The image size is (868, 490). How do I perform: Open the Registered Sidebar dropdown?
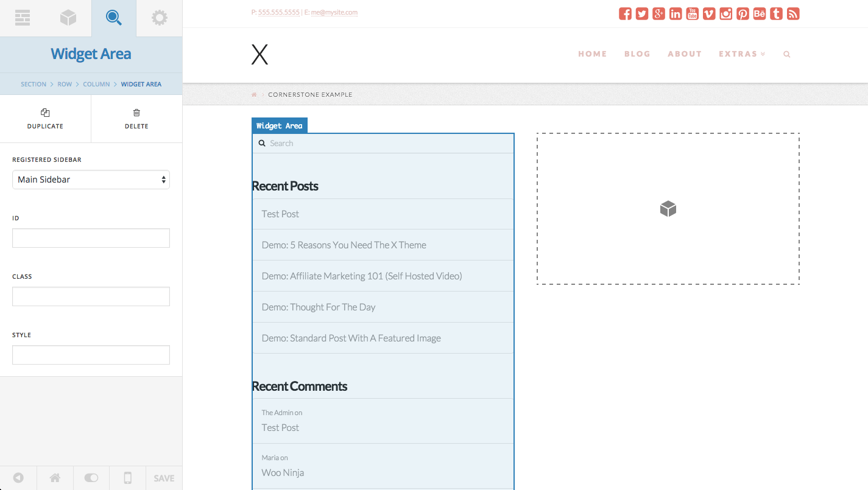tap(91, 180)
